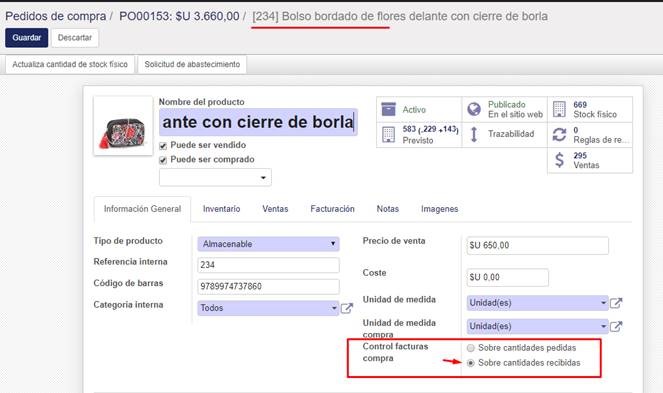Image resolution: width=663 pixels, height=393 pixels.
Task: Open Stock físico building icon
Action: point(559,109)
